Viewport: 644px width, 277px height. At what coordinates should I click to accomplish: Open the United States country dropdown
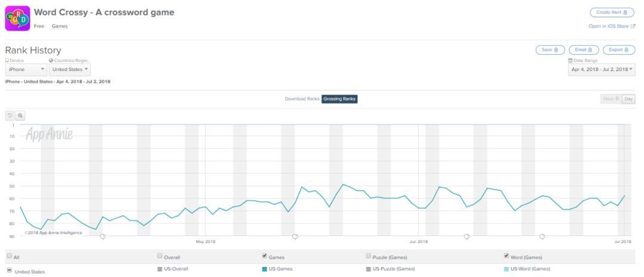pos(70,69)
